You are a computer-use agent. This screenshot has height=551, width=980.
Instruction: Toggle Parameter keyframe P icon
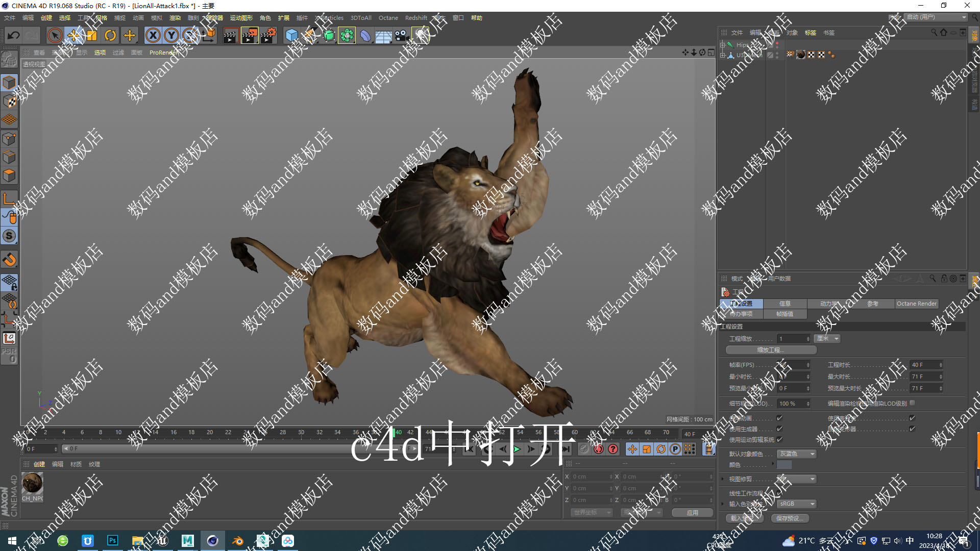pyautogui.click(x=675, y=449)
